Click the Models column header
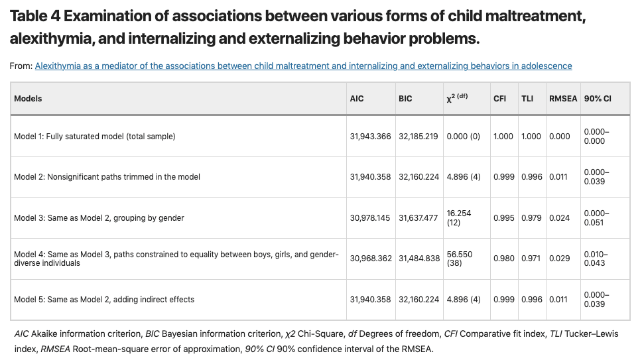This screenshot has height=360, width=644. point(28,99)
